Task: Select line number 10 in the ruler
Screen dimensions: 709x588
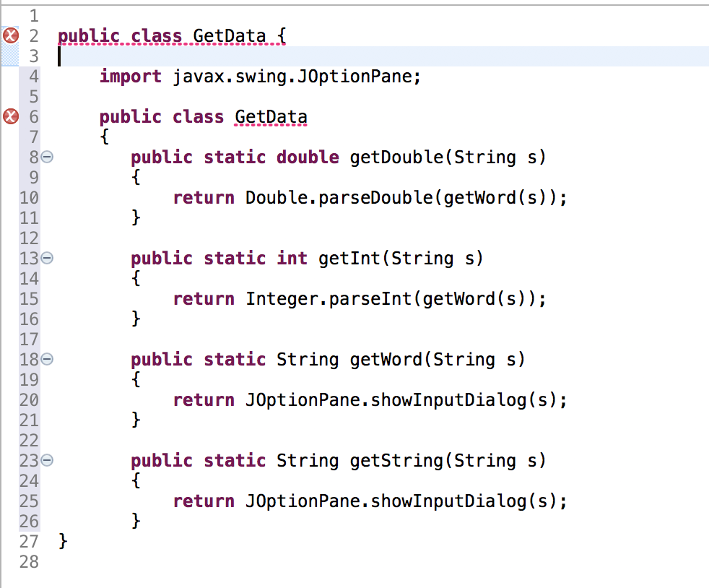Action: pyautogui.click(x=29, y=197)
